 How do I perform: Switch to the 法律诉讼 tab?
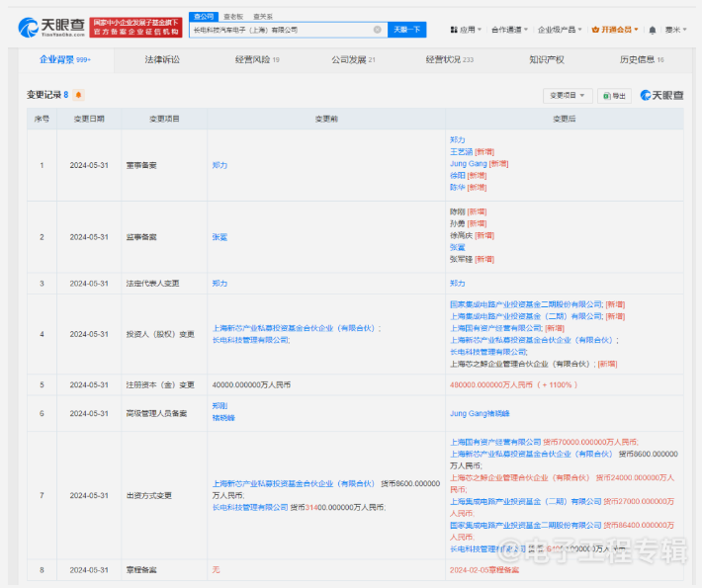click(162, 60)
